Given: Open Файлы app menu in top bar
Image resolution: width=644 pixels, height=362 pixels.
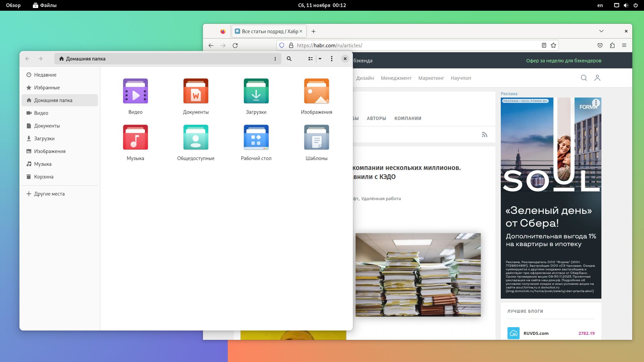Looking at the screenshot, I should (45, 5).
